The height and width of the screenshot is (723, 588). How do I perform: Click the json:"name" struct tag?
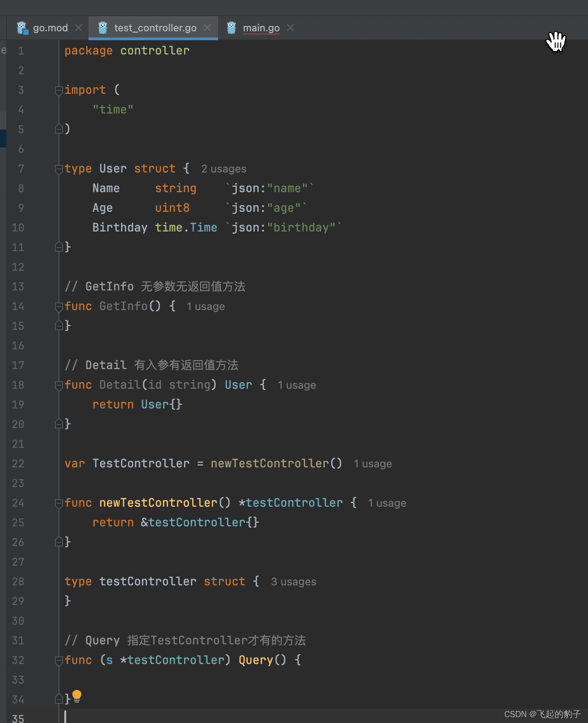pos(269,188)
